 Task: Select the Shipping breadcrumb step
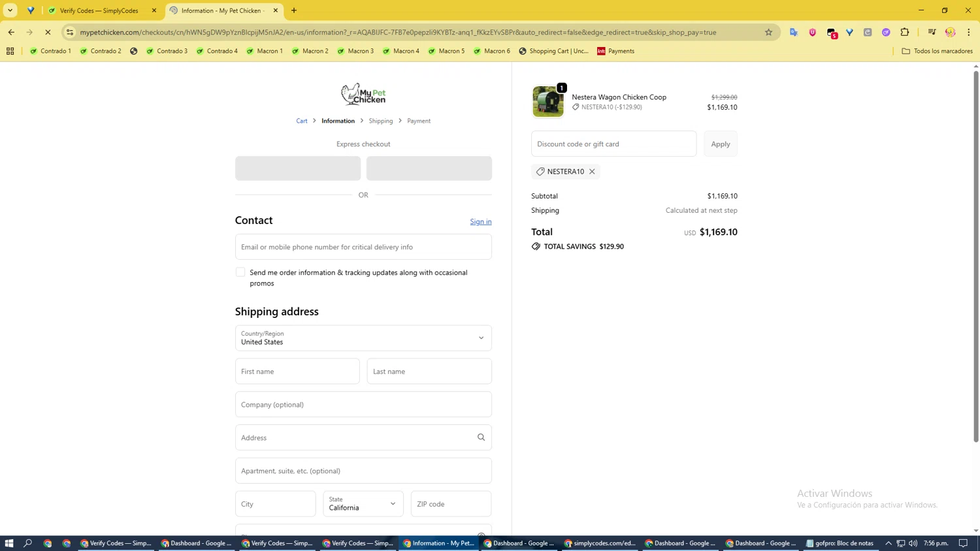[381, 121]
